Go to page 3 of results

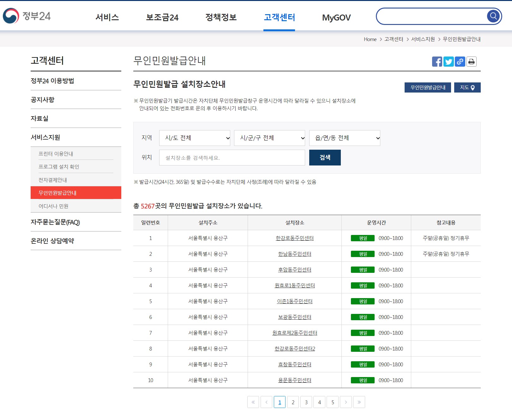(x=306, y=402)
